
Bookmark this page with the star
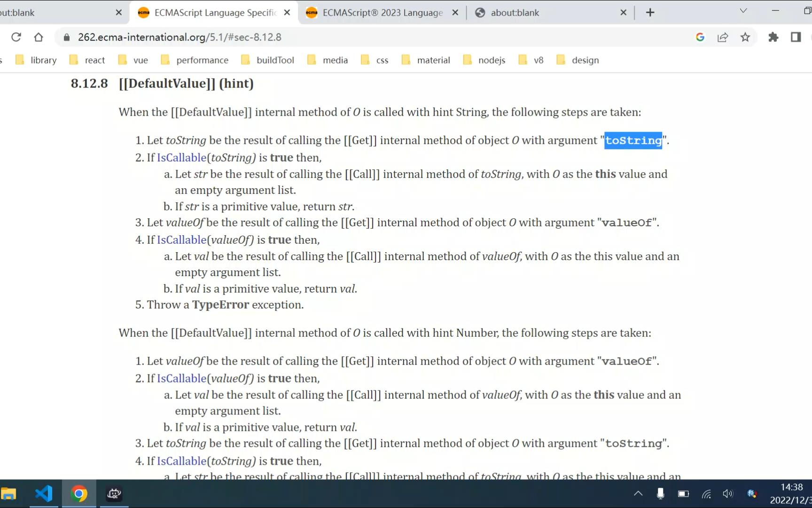coord(745,37)
